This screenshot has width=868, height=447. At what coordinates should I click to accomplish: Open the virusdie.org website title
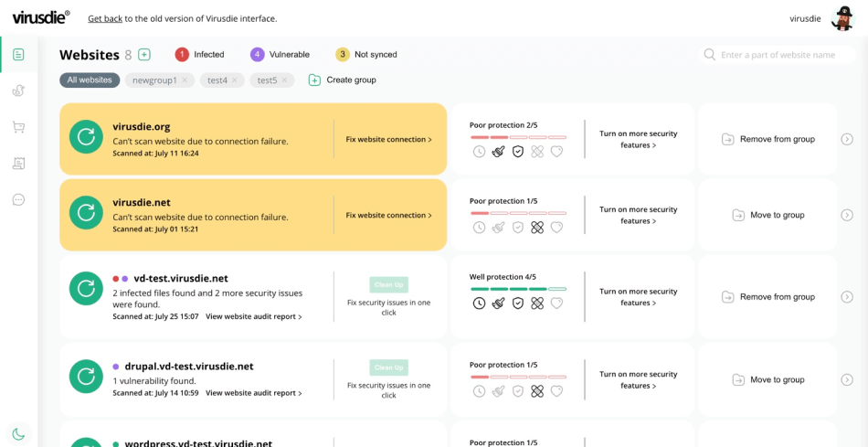(141, 127)
